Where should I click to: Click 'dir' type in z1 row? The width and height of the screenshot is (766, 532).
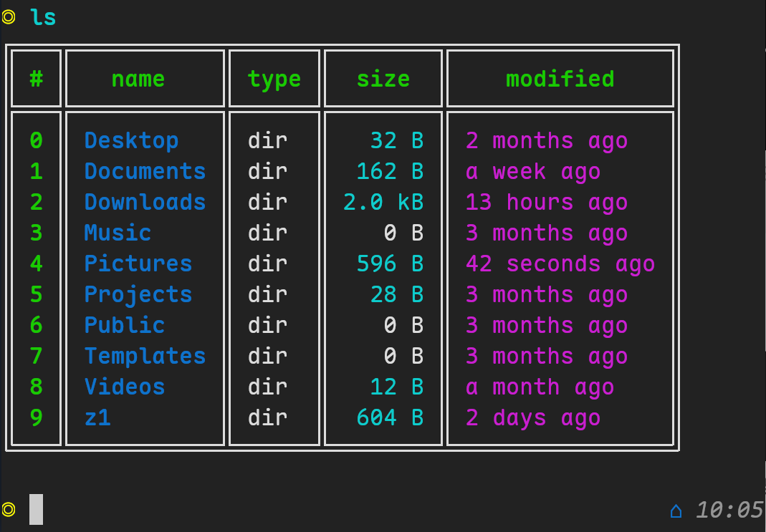[267, 417]
